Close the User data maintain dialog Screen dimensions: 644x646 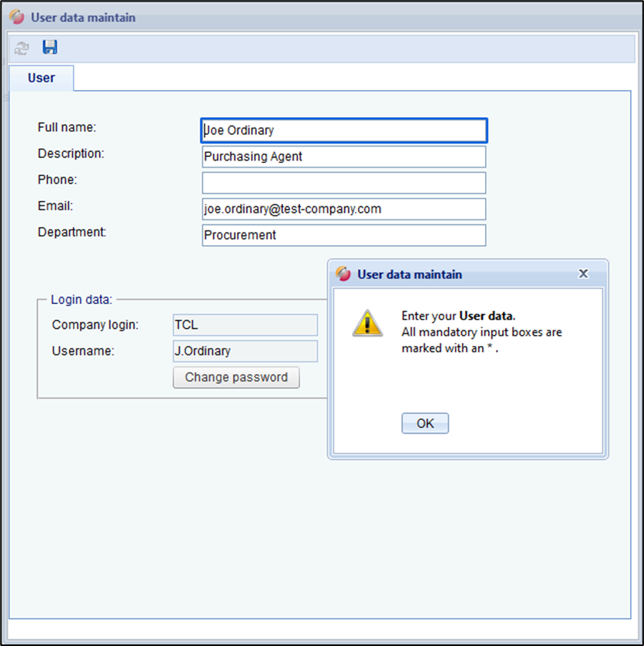584,274
